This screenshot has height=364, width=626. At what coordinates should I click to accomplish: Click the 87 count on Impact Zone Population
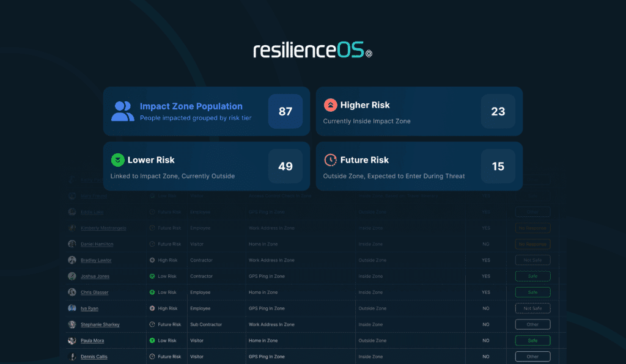coord(285,111)
